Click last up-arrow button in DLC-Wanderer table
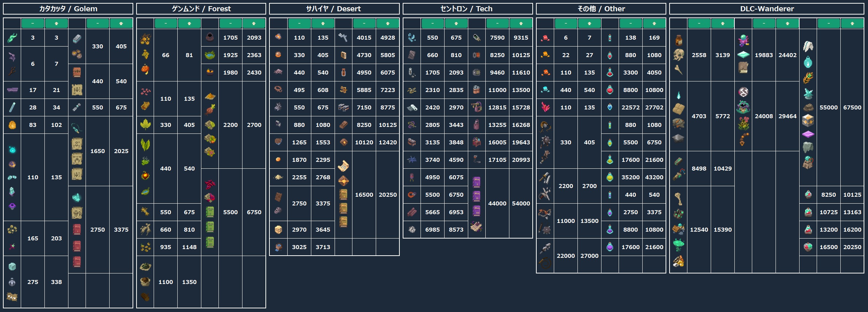This screenshot has height=312, width=868. (852, 23)
